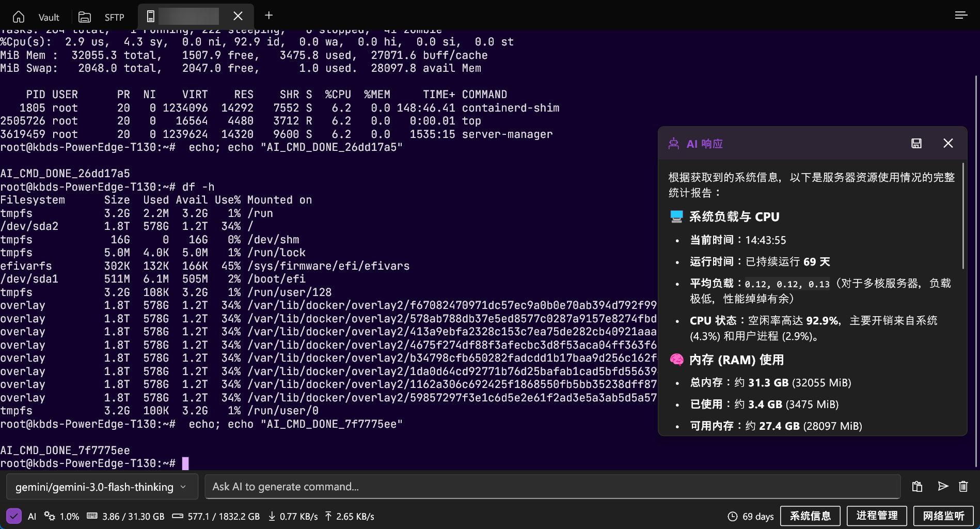The width and height of the screenshot is (980, 529).
Task: Click the AI response panel scrollbar
Action: [963, 217]
